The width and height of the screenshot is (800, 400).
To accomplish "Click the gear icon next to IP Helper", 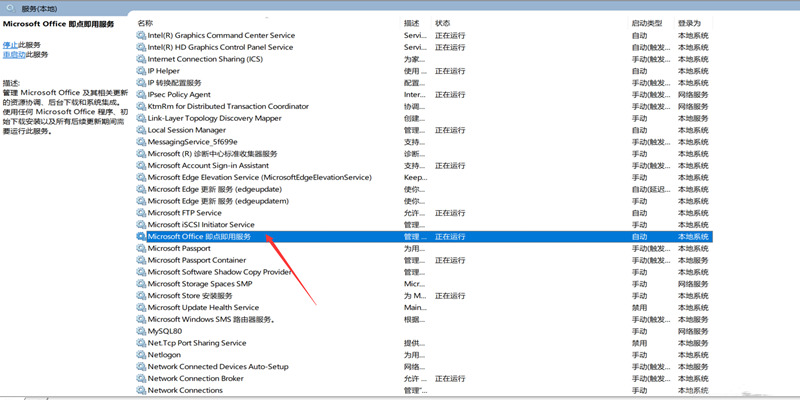I will click(141, 71).
